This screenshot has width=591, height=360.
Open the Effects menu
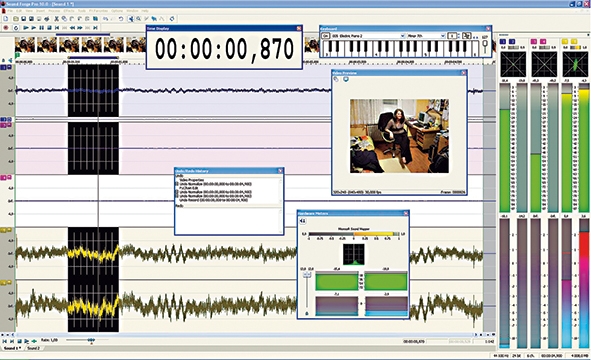point(69,11)
